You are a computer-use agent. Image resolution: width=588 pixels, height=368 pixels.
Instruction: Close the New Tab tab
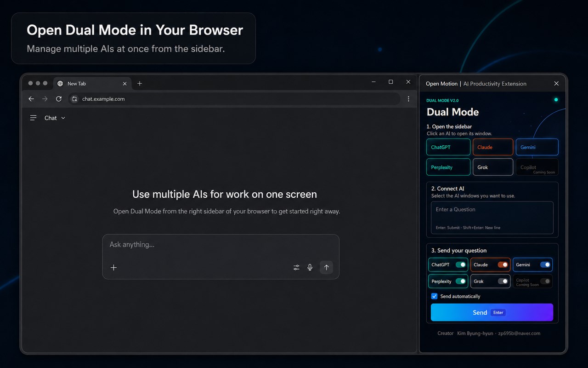point(124,84)
